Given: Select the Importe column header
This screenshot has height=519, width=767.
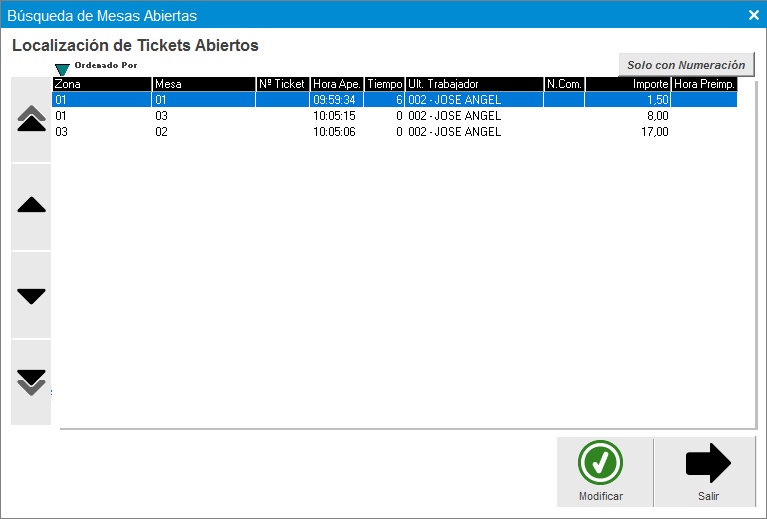Looking at the screenshot, I should pyautogui.click(x=628, y=85).
